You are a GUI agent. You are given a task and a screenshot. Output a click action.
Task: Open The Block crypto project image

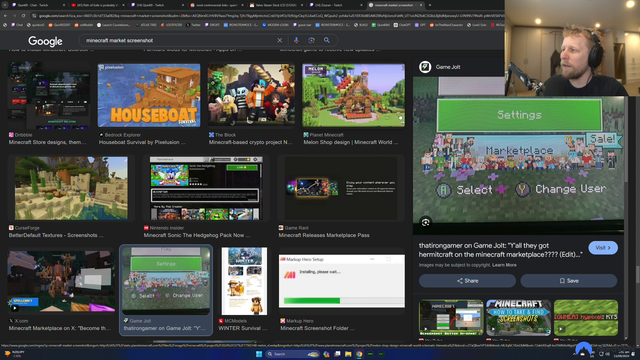251,94
